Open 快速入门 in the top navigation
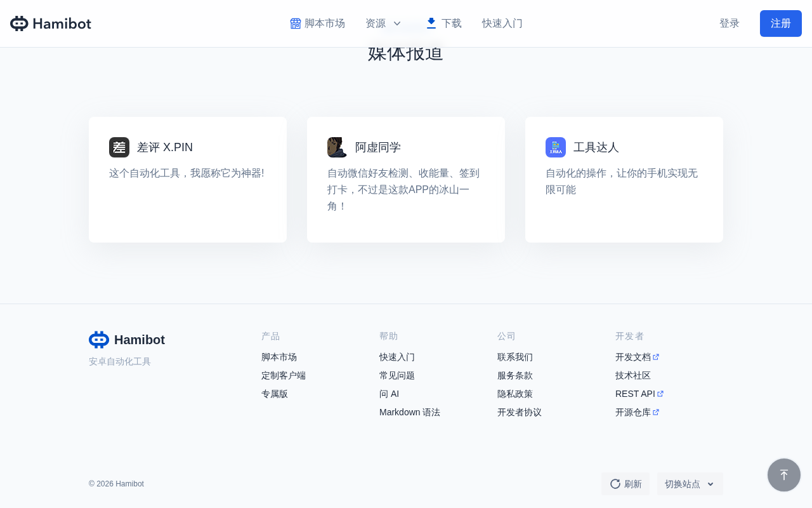Image resolution: width=812 pixels, height=508 pixels. [502, 23]
